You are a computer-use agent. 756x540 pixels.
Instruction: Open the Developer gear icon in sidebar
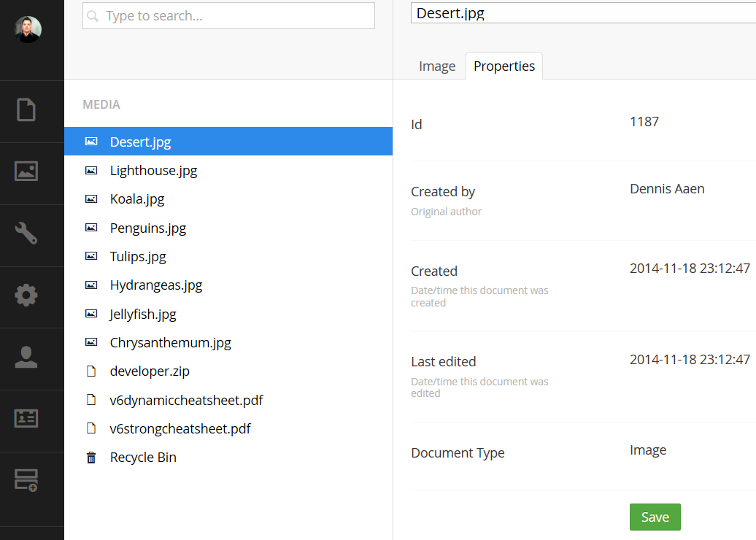coord(26,296)
